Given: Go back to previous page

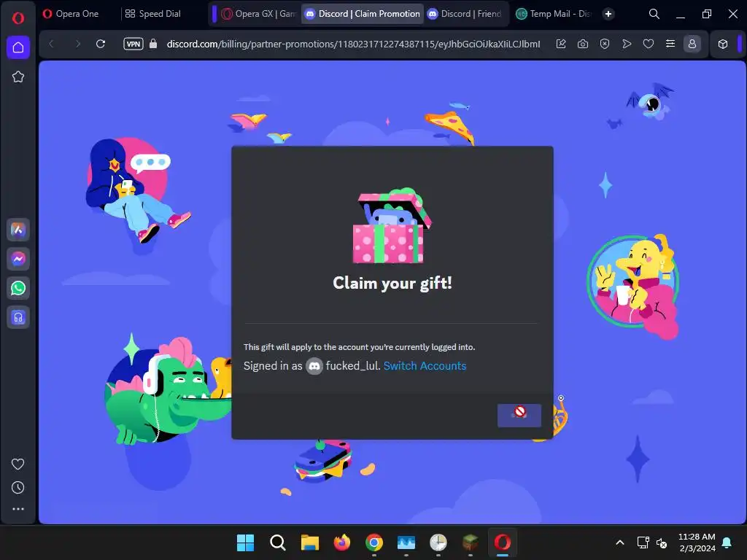Looking at the screenshot, I should [x=52, y=44].
